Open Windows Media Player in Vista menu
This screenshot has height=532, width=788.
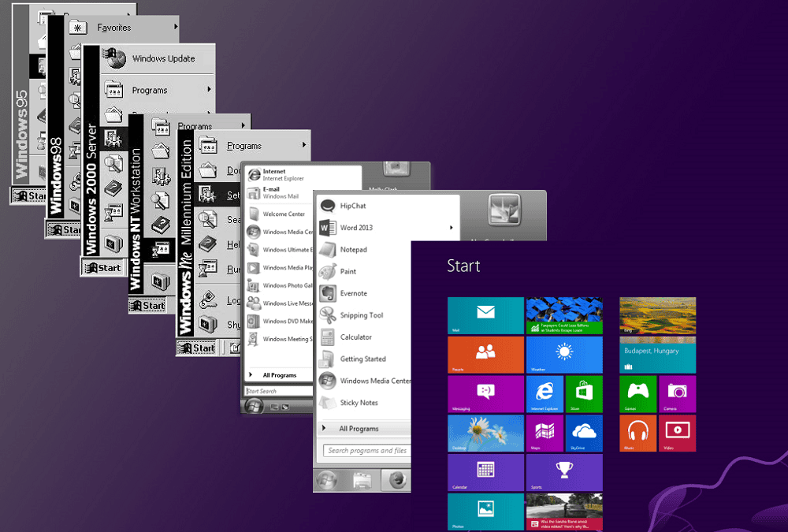click(x=280, y=267)
